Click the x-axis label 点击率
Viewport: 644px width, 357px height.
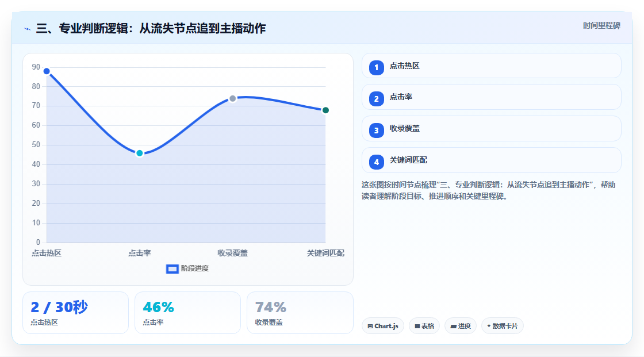[x=140, y=253]
